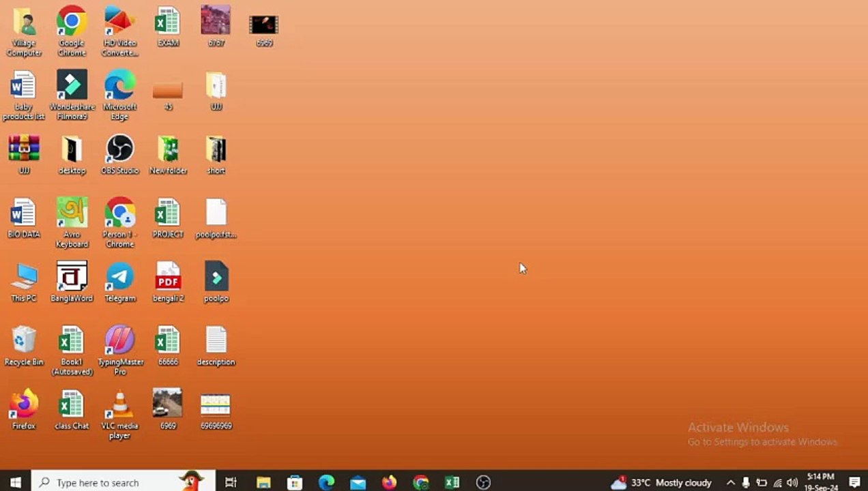Select the EXAM Excel file
The image size is (868, 491).
point(168,27)
